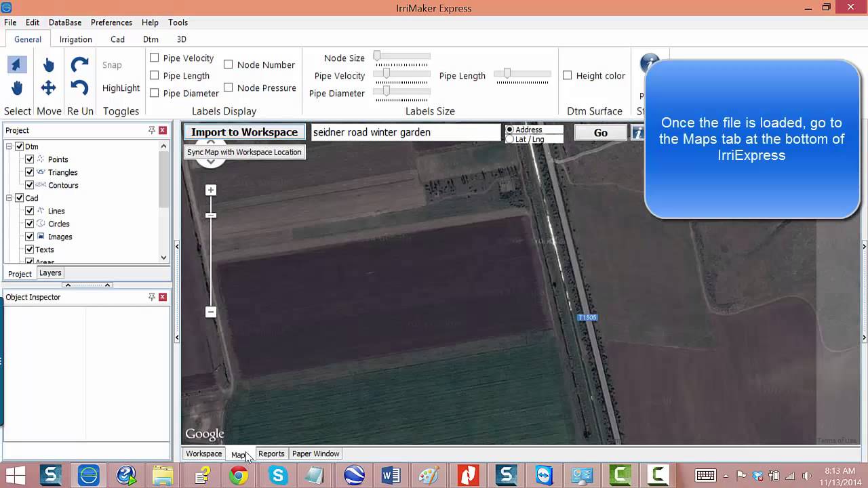Image resolution: width=868 pixels, height=488 pixels.
Task: Uncheck the Dtm layer checkbox
Action: (20, 146)
